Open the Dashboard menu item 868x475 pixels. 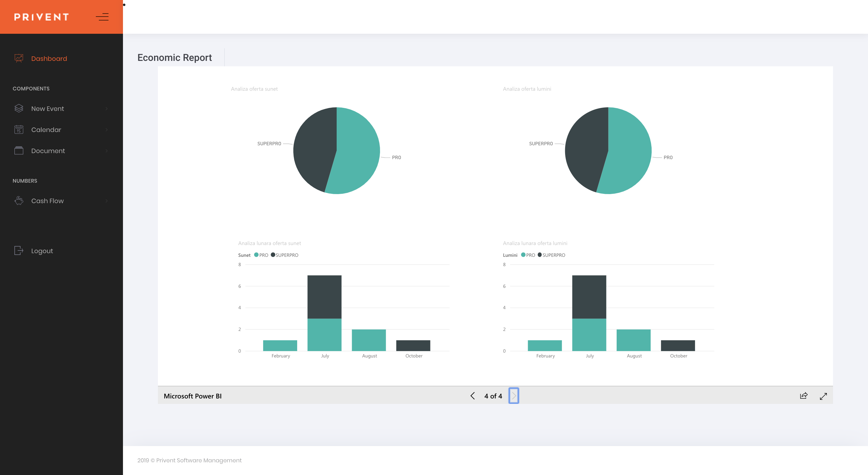[49, 58]
